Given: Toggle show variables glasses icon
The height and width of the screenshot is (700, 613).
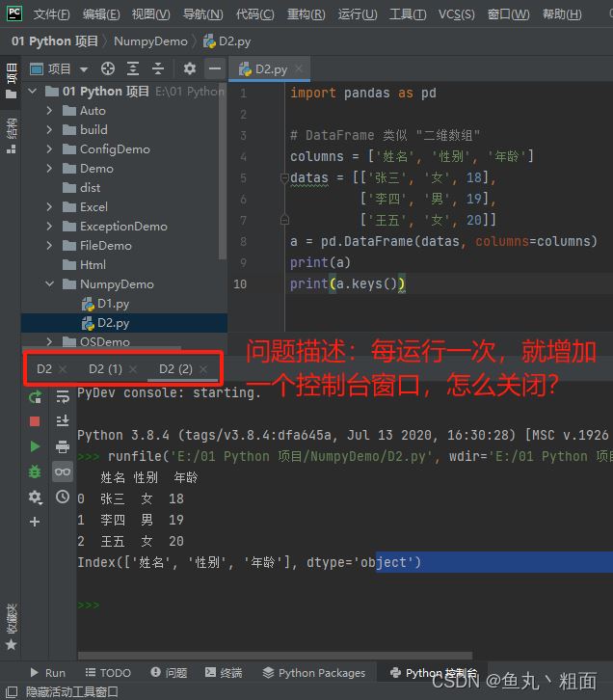Looking at the screenshot, I should coord(63,471).
